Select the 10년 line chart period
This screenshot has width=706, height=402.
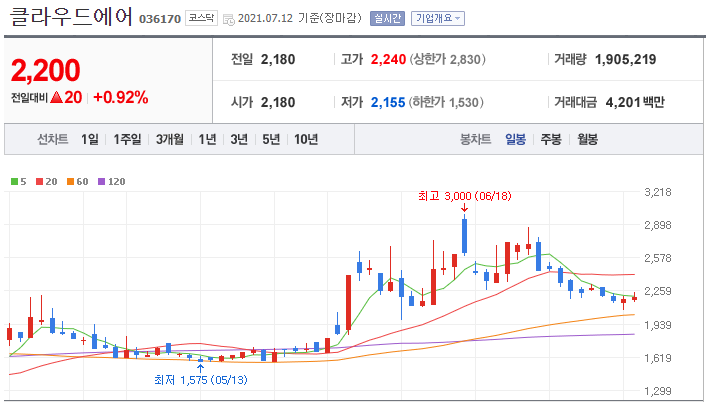(306, 139)
